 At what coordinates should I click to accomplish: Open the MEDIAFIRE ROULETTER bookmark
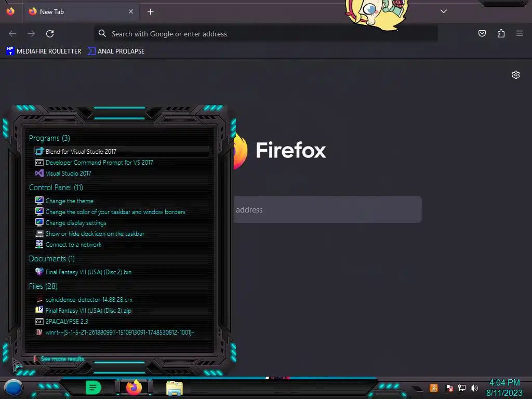(x=44, y=51)
